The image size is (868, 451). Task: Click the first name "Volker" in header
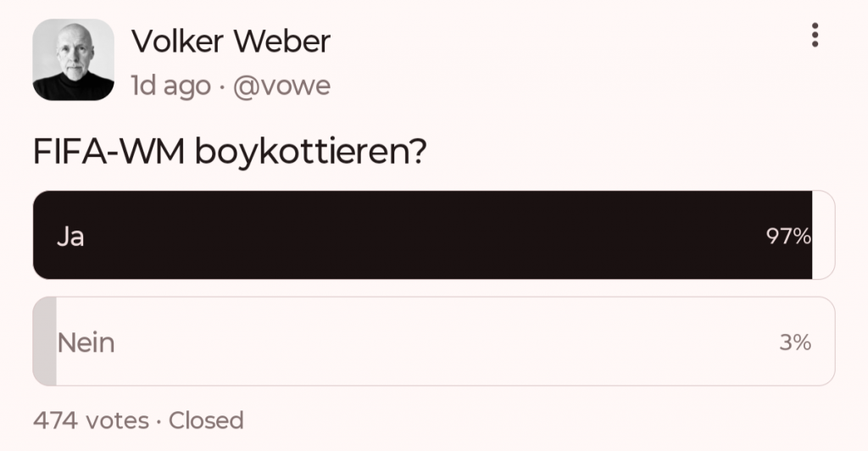tap(175, 40)
